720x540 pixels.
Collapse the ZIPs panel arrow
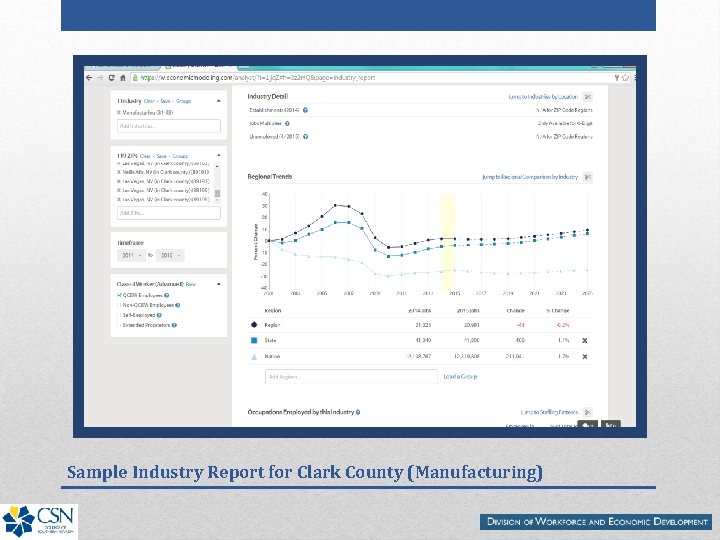[219, 155]
